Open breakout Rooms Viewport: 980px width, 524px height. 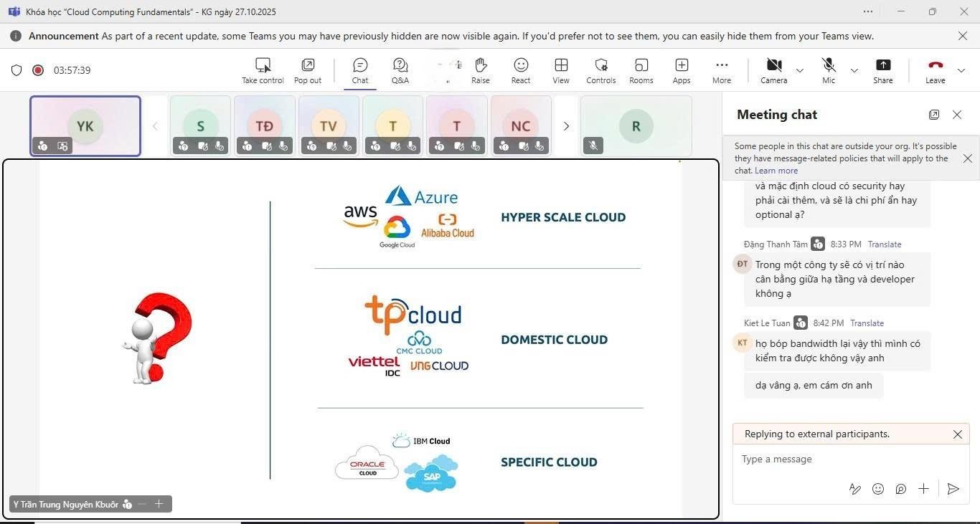click(641, 70)
